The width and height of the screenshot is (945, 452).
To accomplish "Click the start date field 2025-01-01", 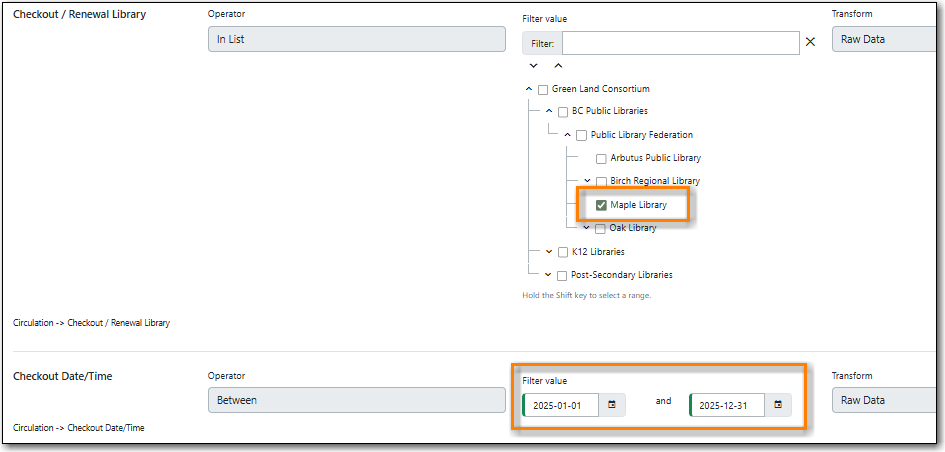I will pos(563,405).
